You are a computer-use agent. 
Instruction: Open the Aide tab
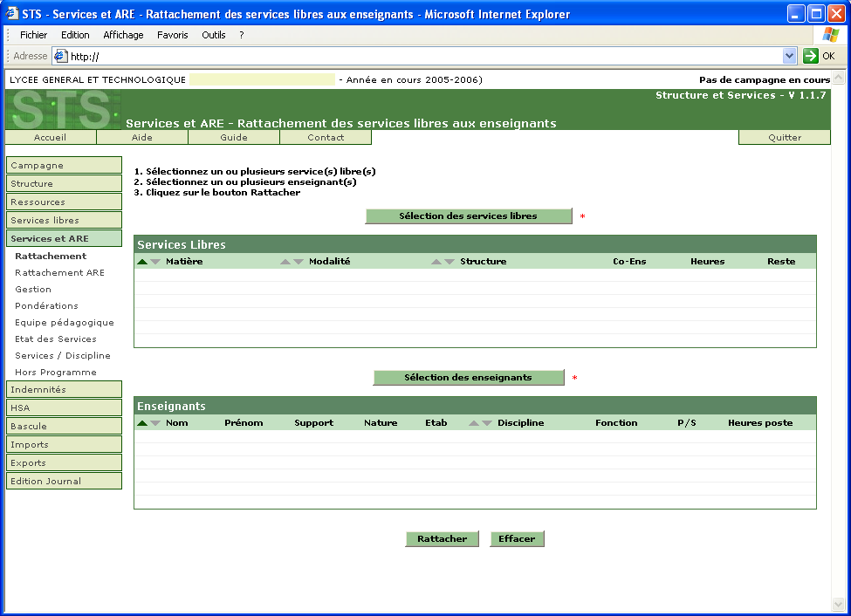click(142, 138)
